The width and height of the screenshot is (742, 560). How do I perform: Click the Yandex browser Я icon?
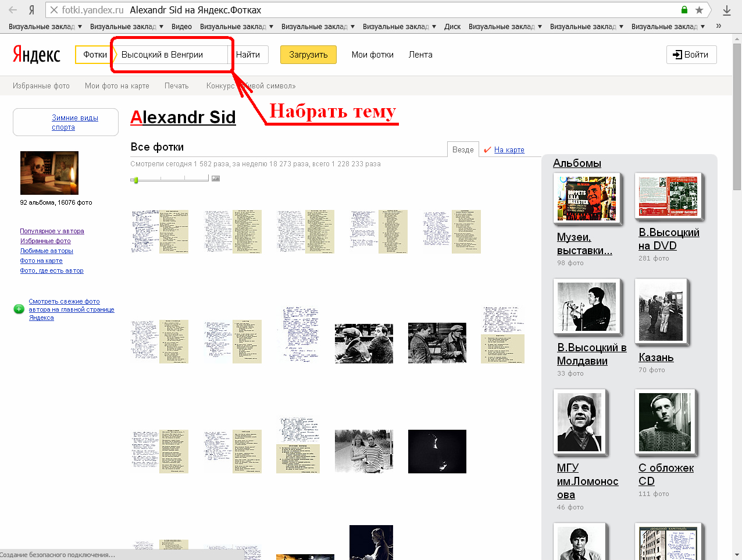(x=31, y=10)
